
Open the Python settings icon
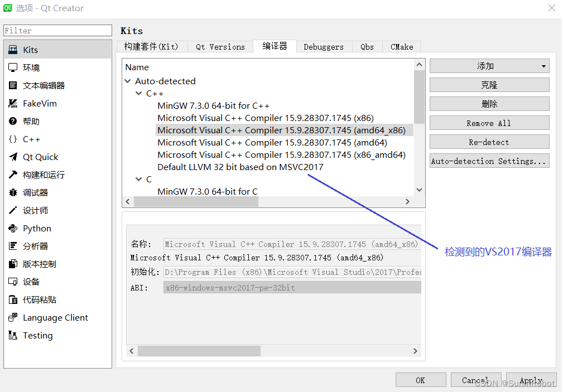pos(13,228)
